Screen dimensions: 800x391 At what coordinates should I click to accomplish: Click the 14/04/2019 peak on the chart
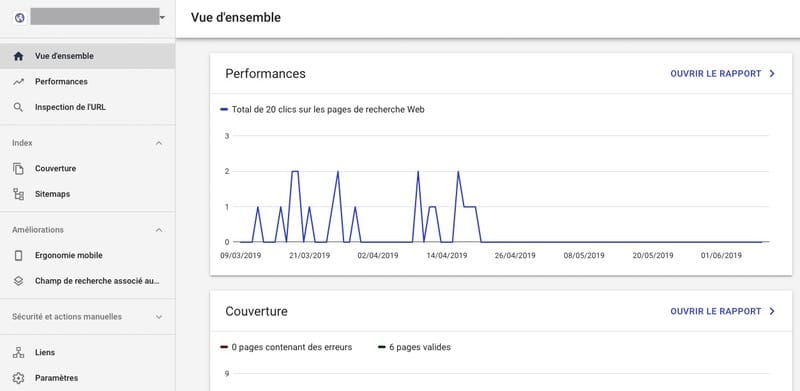point(458,172)
